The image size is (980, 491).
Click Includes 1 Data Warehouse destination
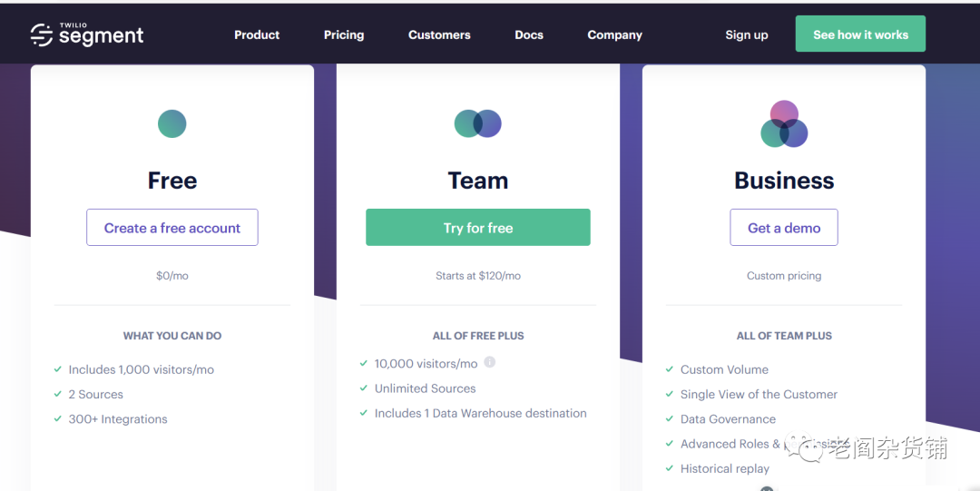480,413
